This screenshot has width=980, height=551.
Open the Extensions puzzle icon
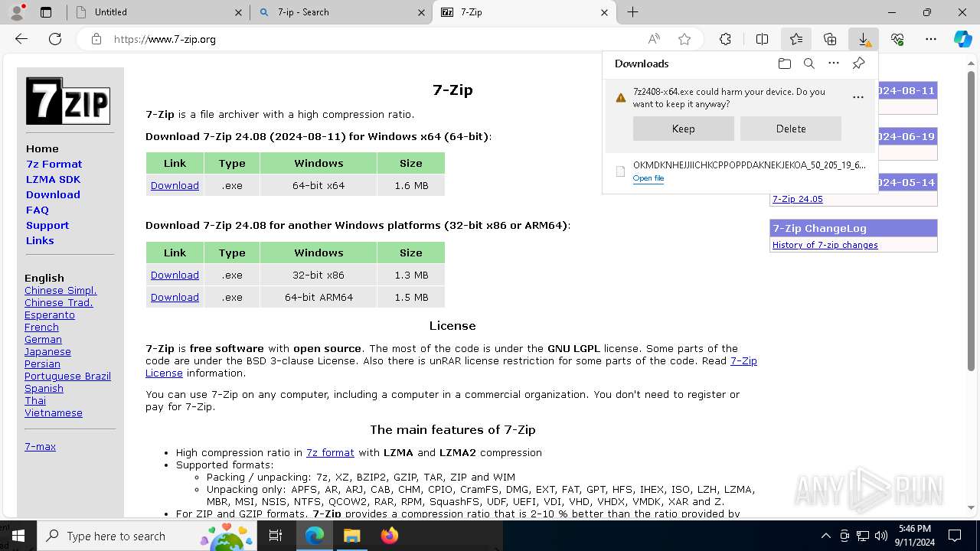point(725,39)
